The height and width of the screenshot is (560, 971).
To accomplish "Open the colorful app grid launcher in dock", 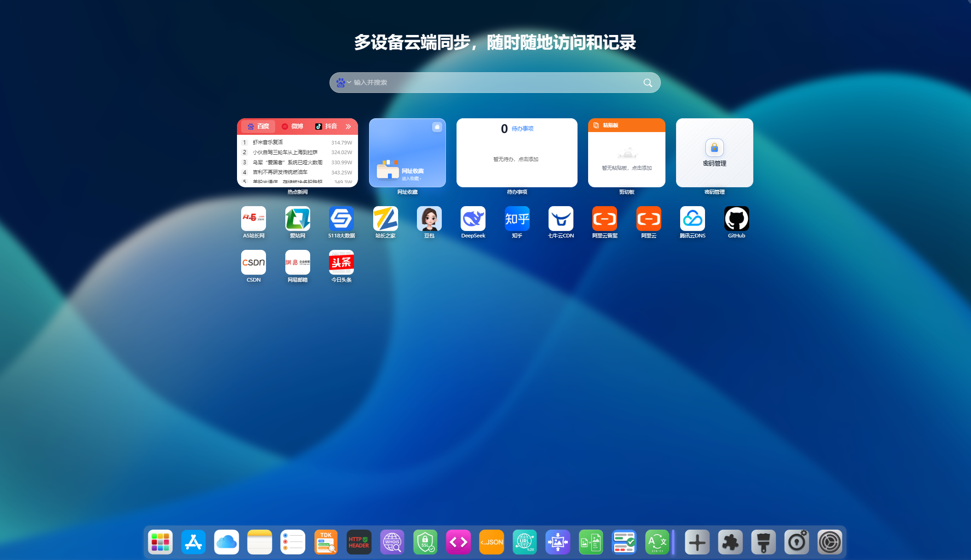I will coord(161,542).
